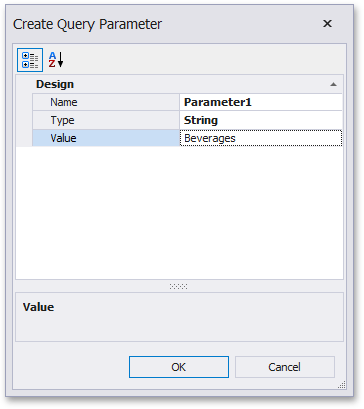The height and width of the screenshot is (409, 364).
Task: Cancel creating the query parameter
Action: tap(285, 367)
